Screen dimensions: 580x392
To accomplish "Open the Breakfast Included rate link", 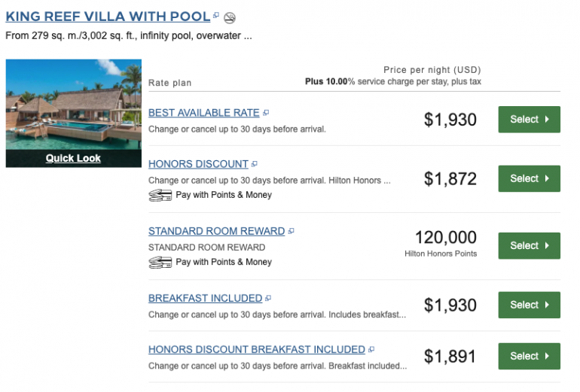I will tap(205, 298).
